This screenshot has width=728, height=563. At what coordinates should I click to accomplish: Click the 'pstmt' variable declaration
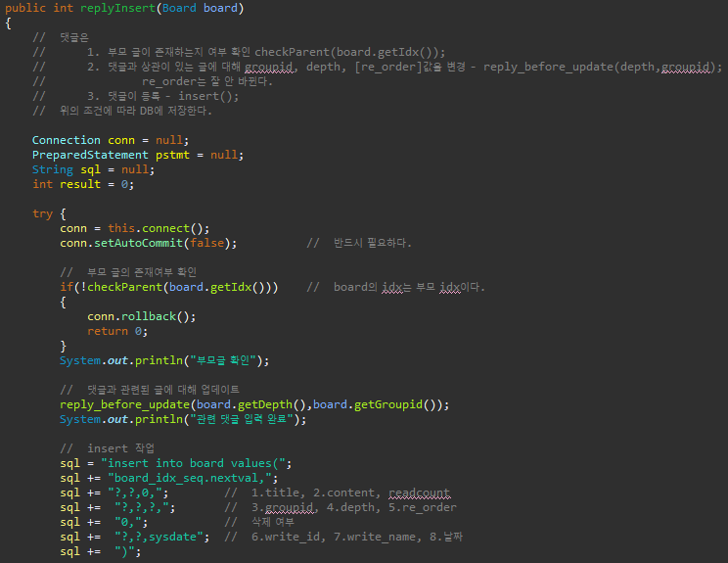click(x=172, y=155)
